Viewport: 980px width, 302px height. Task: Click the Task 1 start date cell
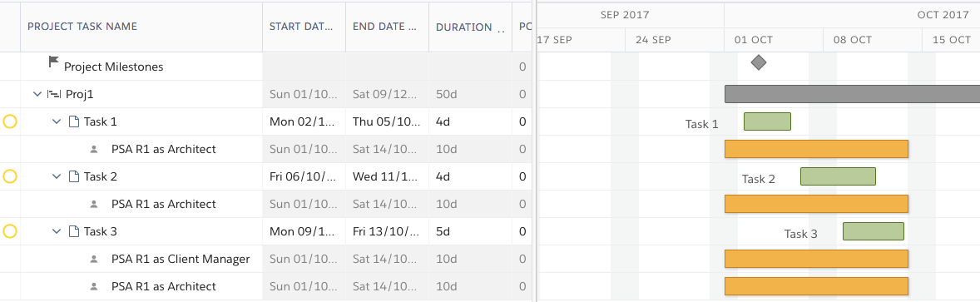(x=304, y=122)
